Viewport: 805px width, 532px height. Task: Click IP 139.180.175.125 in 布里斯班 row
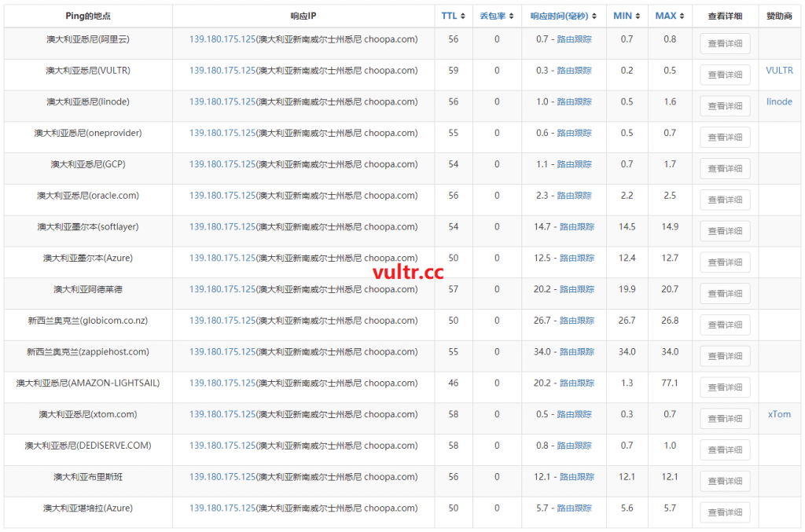[222, 476]
